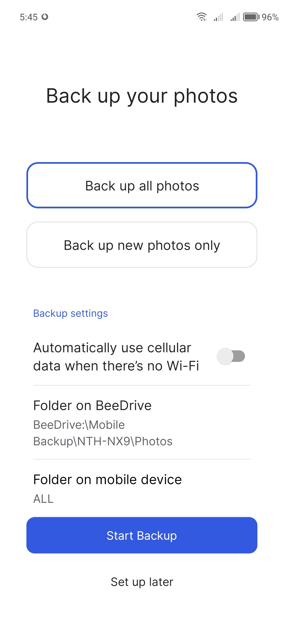Viewport: 297px width, 644px height.
Task: Tap the Wi-Fi icon in status bar
Action: [202, 17]
